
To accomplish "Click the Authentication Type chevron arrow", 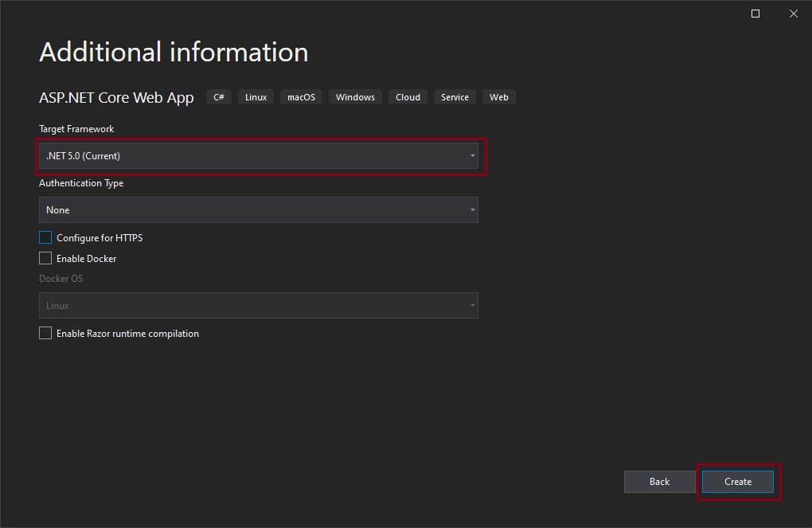I will 472,209.
